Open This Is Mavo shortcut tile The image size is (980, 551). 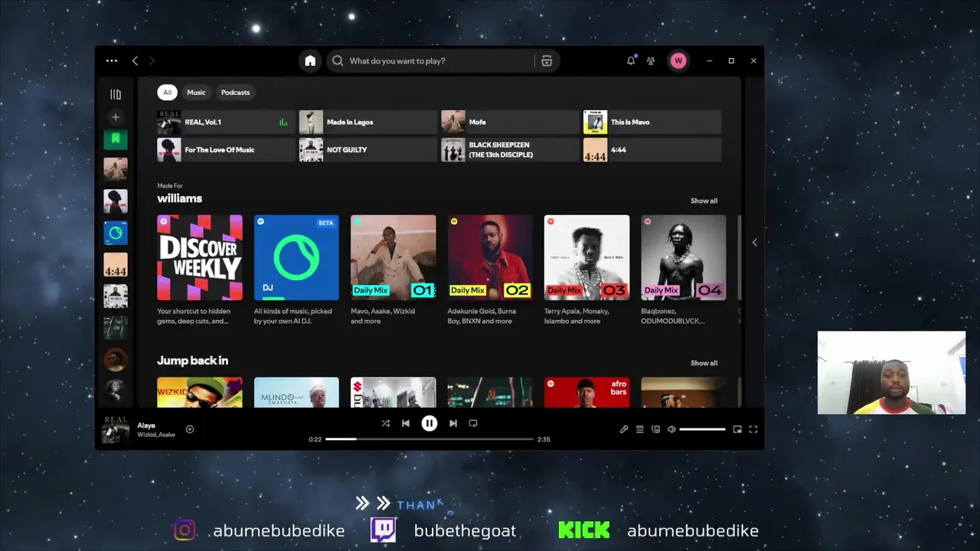tap(652, 122)
